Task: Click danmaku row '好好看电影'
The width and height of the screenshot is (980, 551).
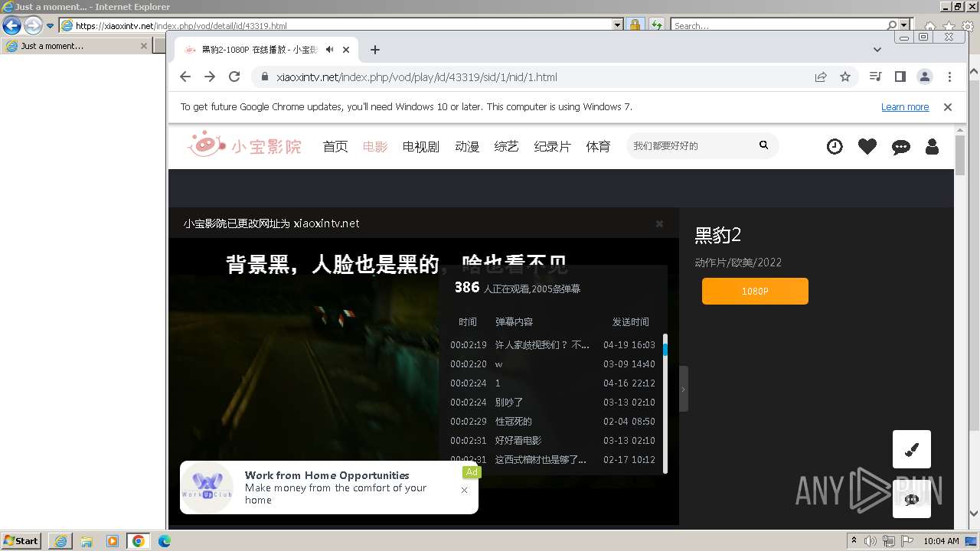Action: tap(551, 441)
